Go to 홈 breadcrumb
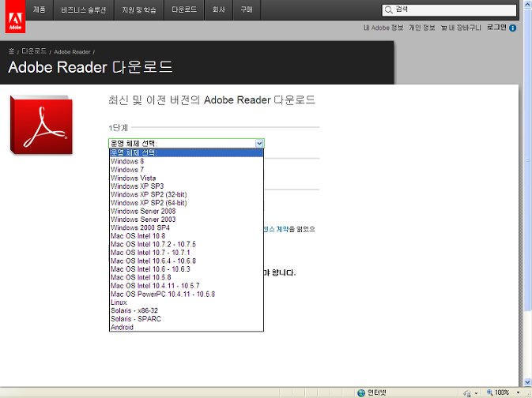The height and width of the screenshot is (398, 532). point(11,51)
